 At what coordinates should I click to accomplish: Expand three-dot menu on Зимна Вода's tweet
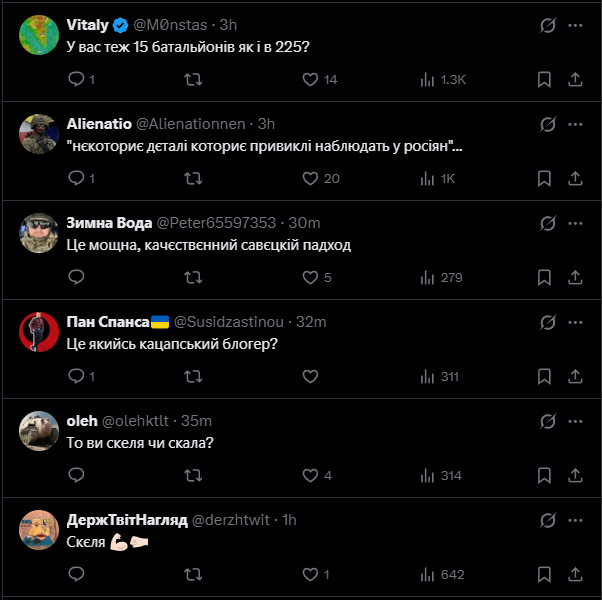[x=576, y=223]
